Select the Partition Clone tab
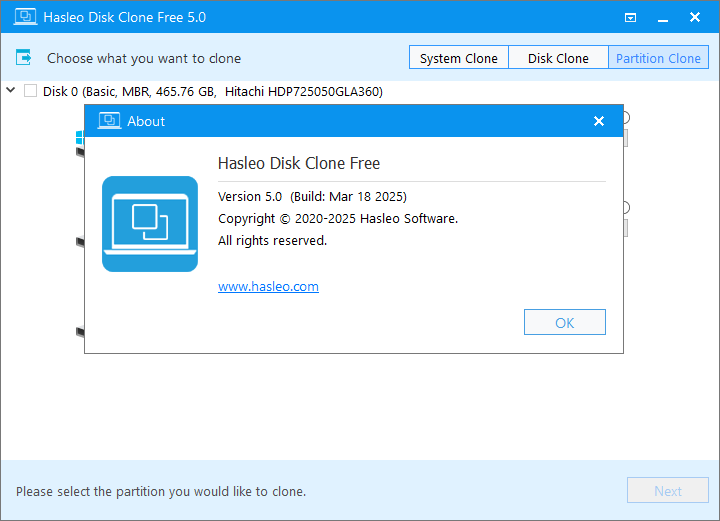Screen dimensions: 720x521 (658, 58)
